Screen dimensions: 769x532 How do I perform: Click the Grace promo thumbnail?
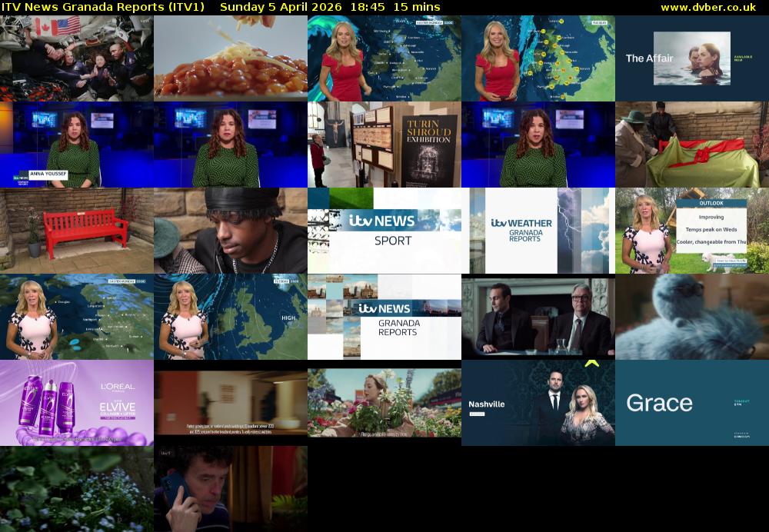692,403
